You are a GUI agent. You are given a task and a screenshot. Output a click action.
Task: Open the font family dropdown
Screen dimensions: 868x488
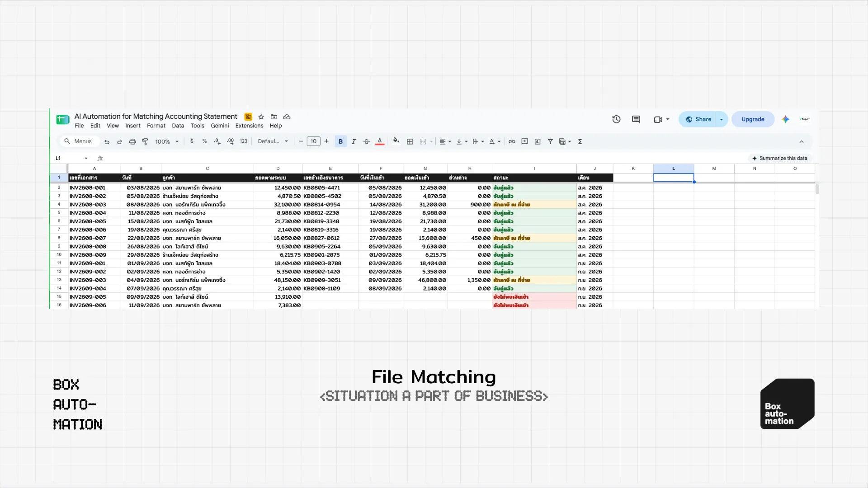click(x=273, y=141)
